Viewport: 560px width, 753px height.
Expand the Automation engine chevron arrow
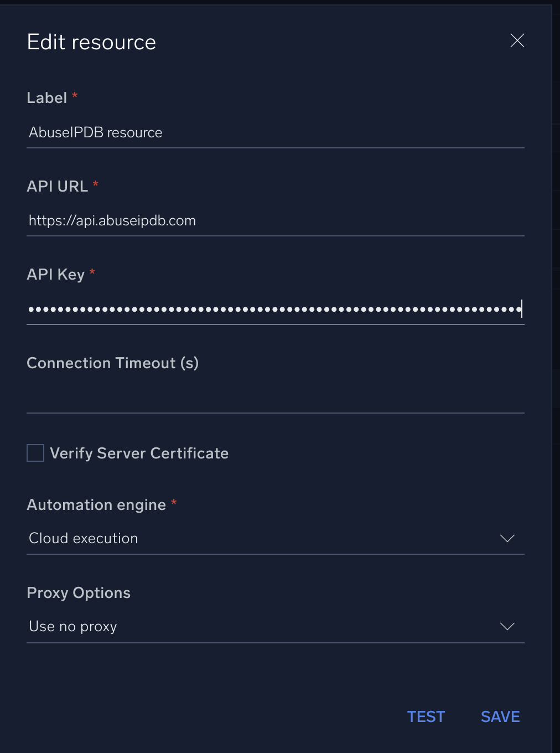coord(507,538)
